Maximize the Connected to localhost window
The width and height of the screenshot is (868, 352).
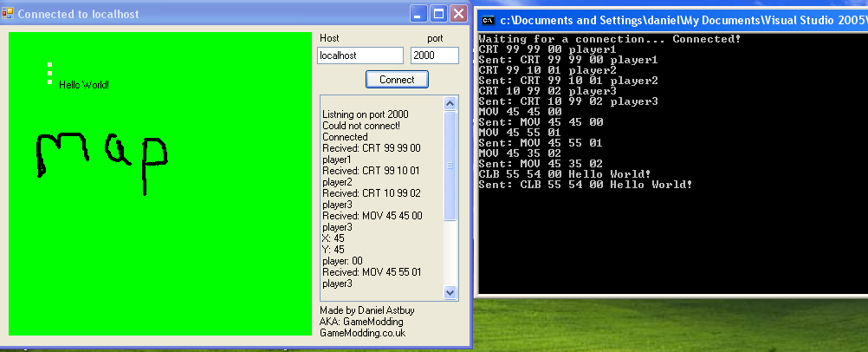tap(438, 14)
